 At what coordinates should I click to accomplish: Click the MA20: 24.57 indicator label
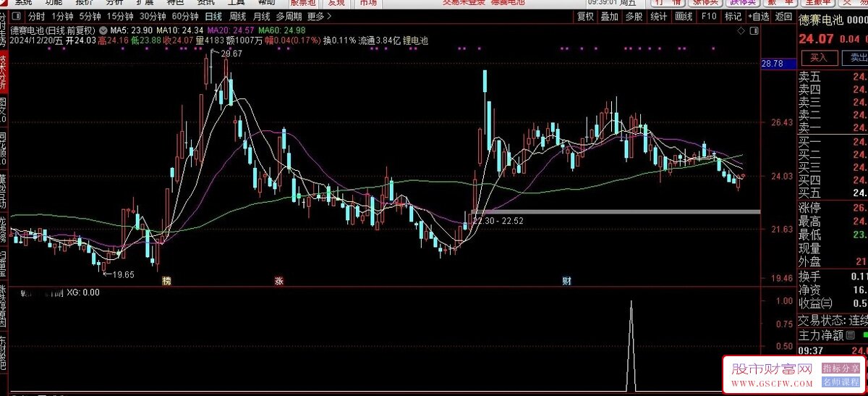231,30
